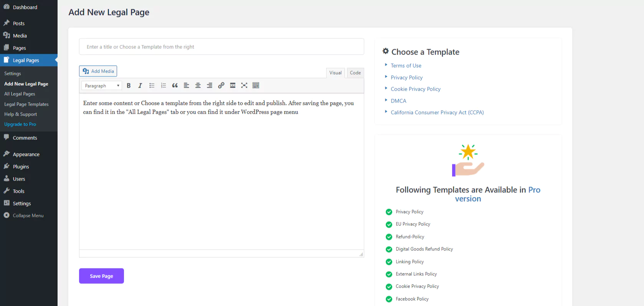This screenshot has width=644, height=306.
Task: Click the Media library icon
Action: pos(7,35)
